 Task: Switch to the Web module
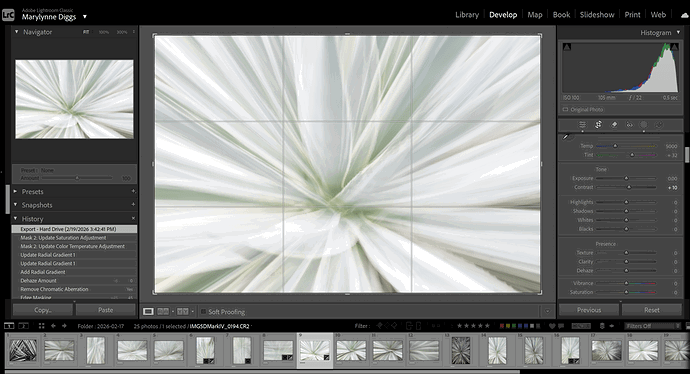coord(658,15)
